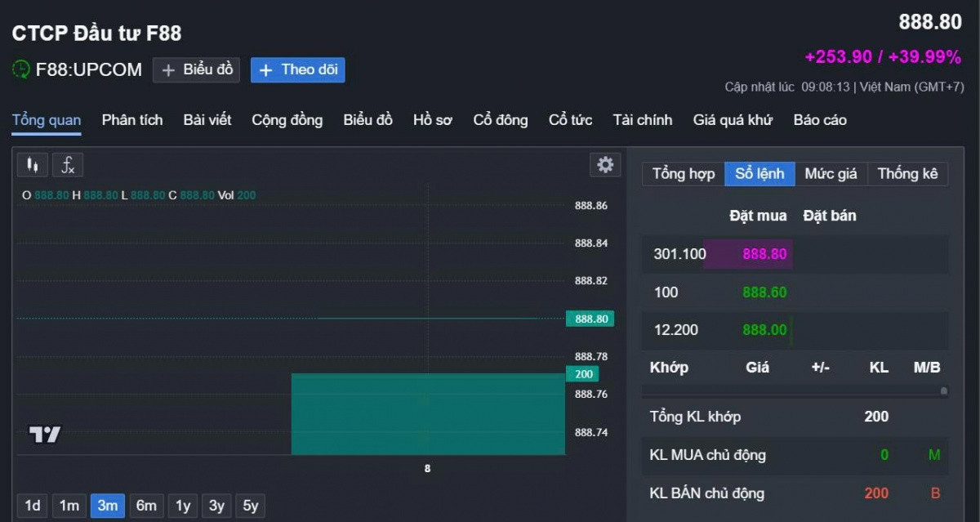Open the Bài viết tab
The image size is (980, 522).
(207, 120)
